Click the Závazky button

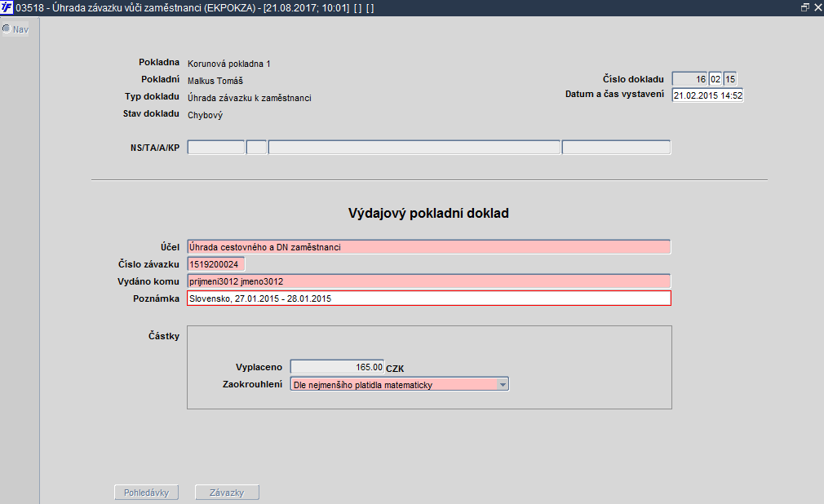227,493
